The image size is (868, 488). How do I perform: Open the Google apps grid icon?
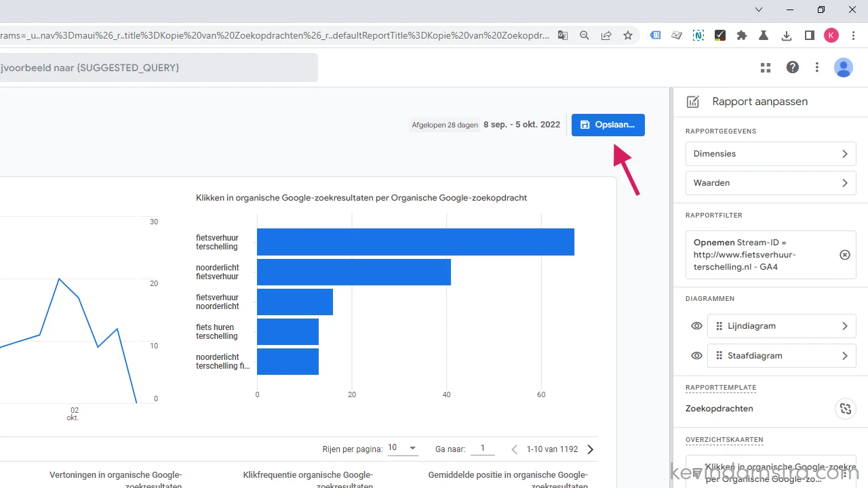[x=766, y=67]
